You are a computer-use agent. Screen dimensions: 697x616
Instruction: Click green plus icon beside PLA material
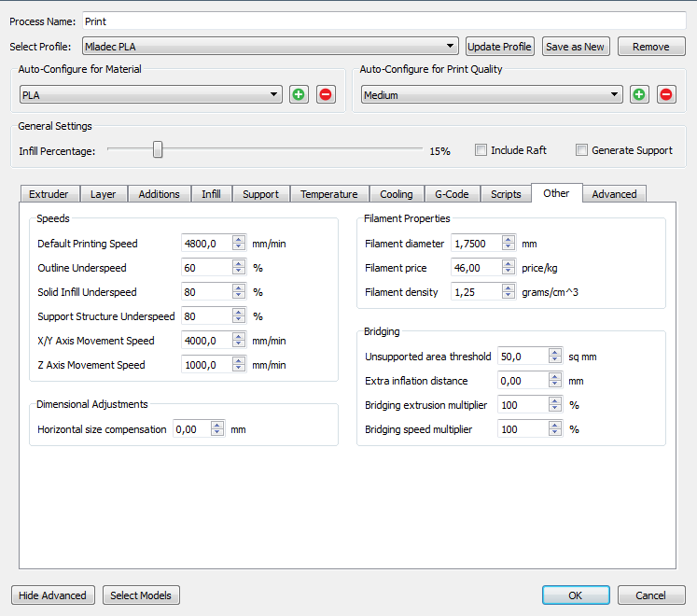pyautogui.click(x=299, y=94)
